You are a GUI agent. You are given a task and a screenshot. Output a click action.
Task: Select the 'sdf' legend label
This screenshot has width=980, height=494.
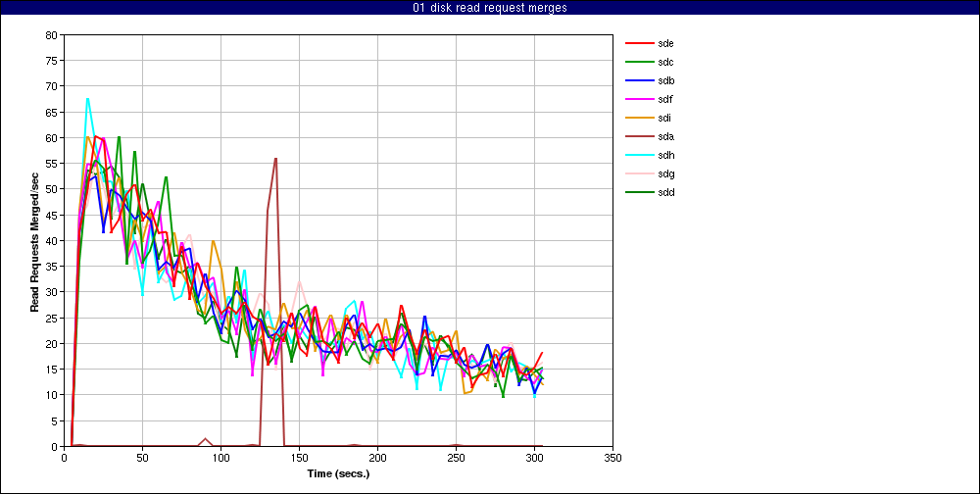click(665, 99)
